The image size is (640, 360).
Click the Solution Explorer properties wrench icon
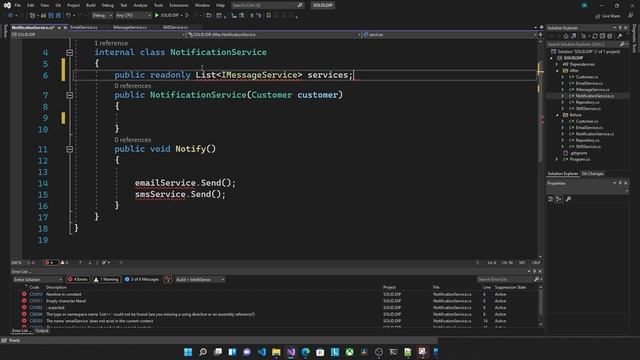(x=620, y=36)
